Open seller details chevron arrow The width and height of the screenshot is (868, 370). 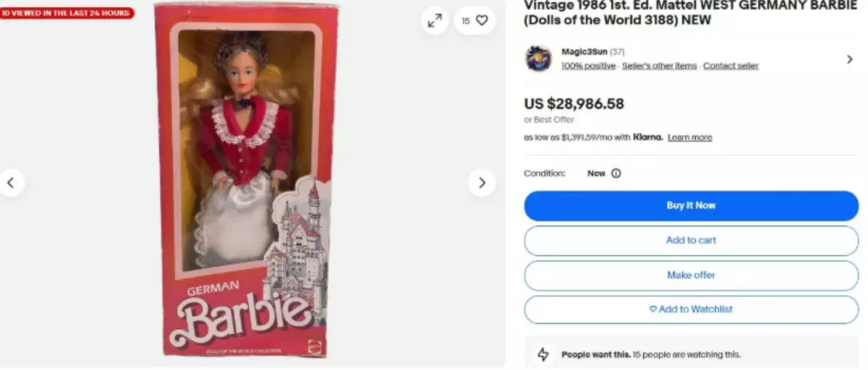pos(850,59)
